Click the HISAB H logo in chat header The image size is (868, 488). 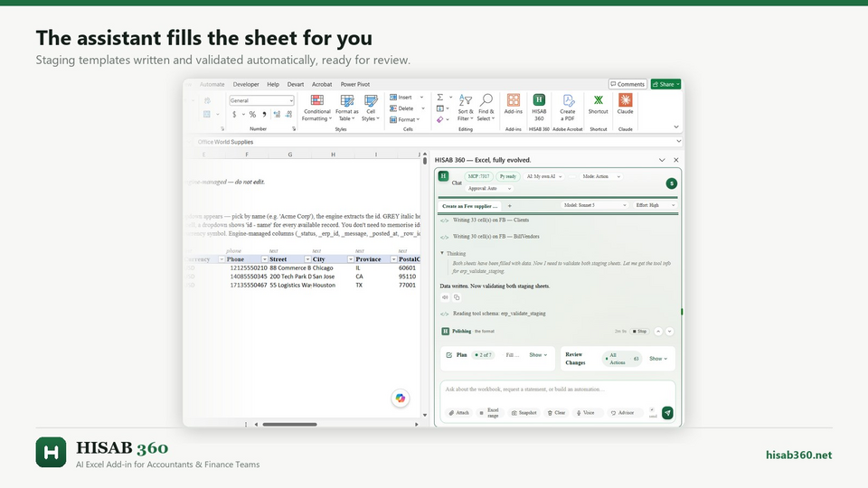point(443,176)
